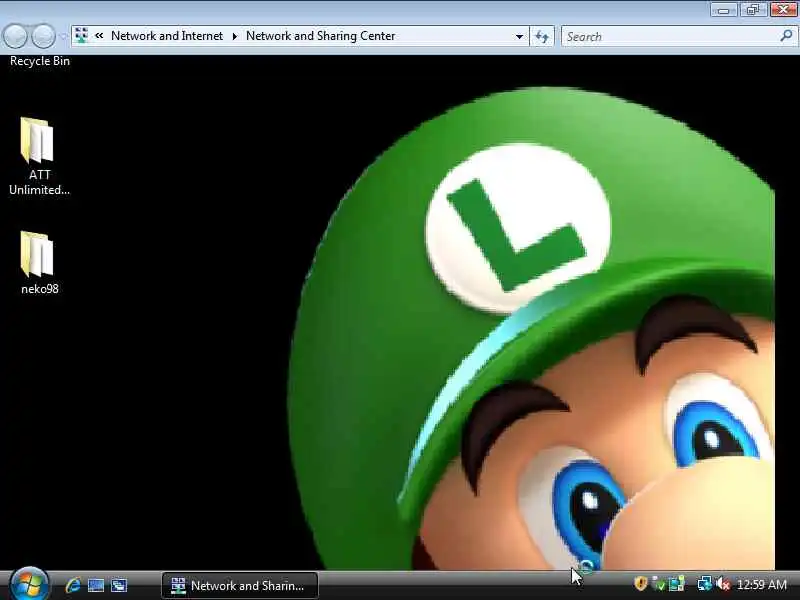Select the Recycle Bin label on the desktop
The image size is (800, 600).
[x=40, y=61]
